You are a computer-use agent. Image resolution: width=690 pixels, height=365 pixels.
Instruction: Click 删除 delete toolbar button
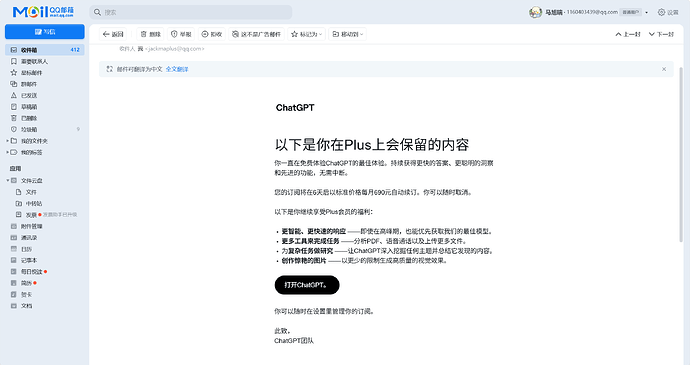pyautogui.click(x=150, y=34)
